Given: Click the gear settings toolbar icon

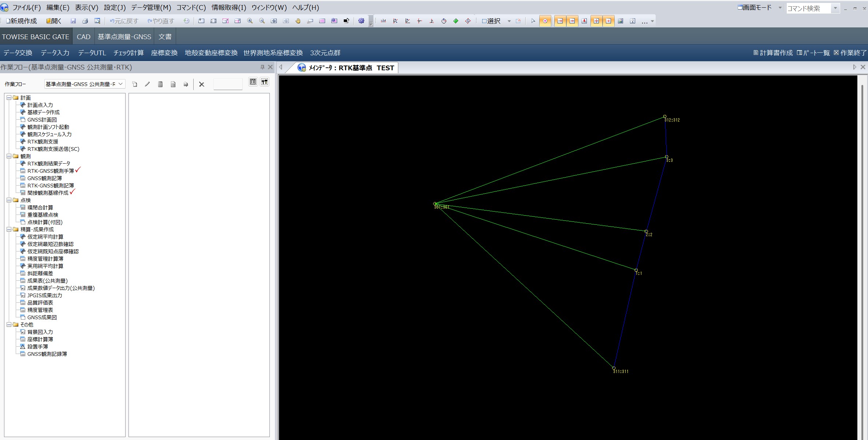Looking at the screenshot, I should (361, 21).
